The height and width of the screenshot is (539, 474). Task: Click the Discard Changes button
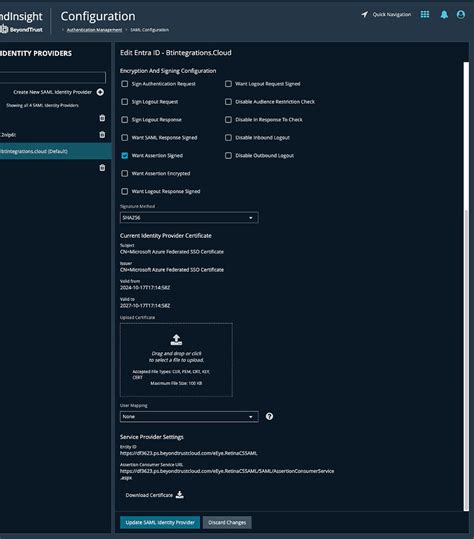tap(227, 522)
